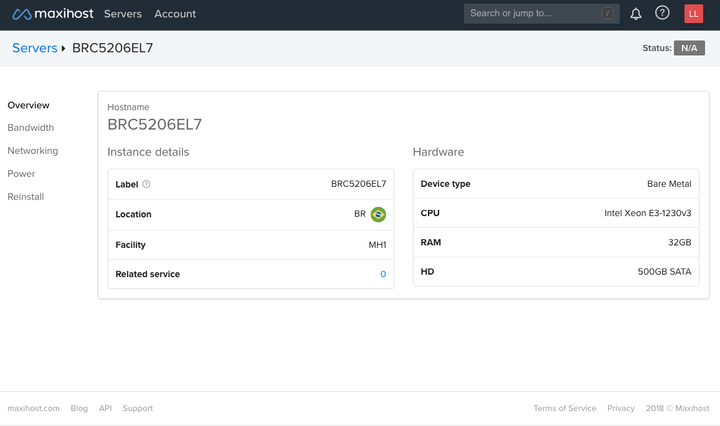Open the LL user avatar menu

(693, 14)
